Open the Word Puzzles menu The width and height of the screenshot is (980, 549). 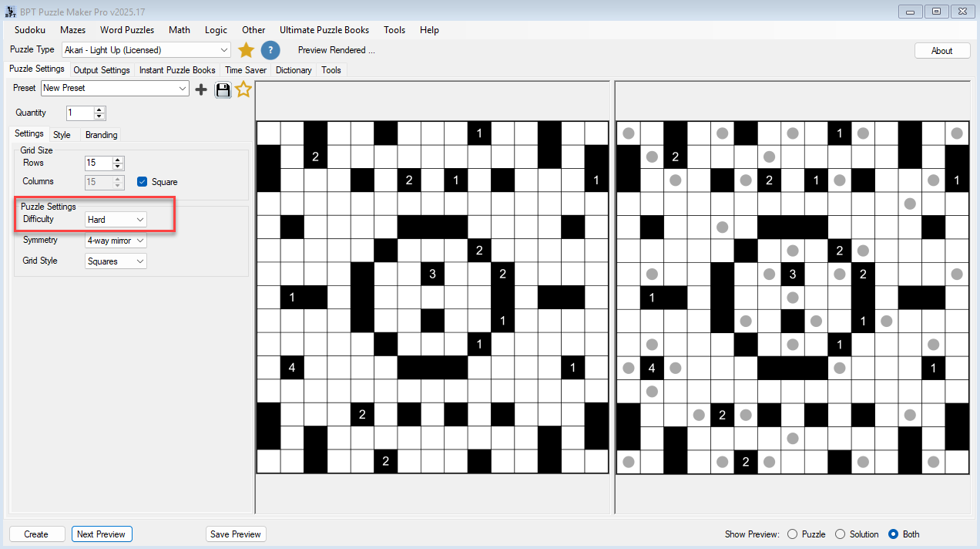[127, 30]
